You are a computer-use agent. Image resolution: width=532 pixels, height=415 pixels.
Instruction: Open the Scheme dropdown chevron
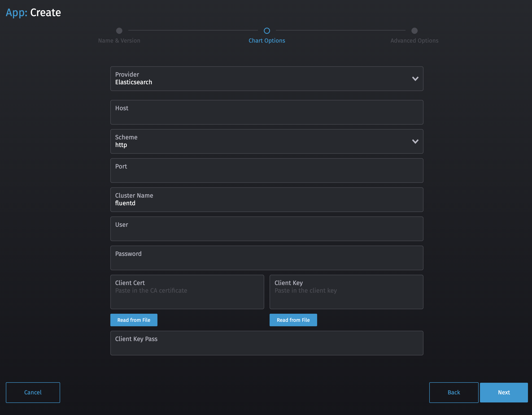(x=415, y=141)
